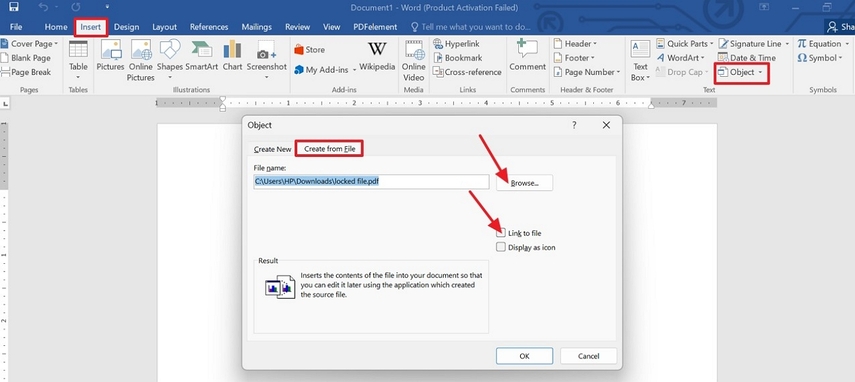This screenshot has height=382, width=855.
Task: Confirm with the OK button
Action: pos(525,356)
